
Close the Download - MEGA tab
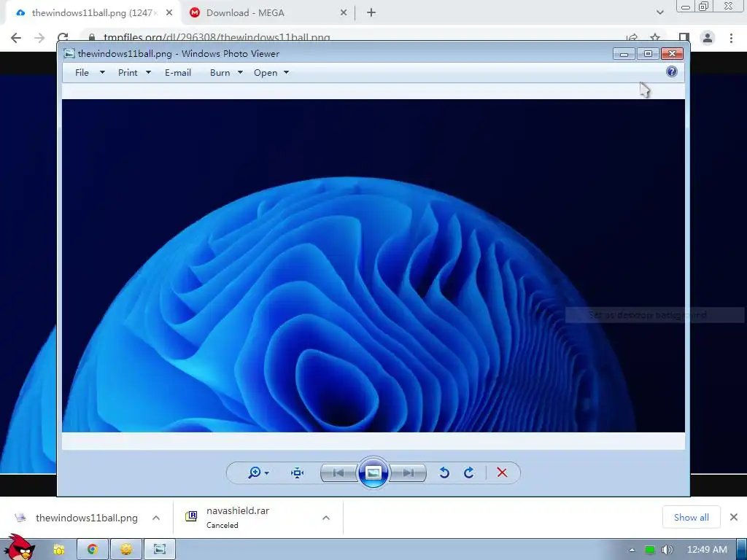click(x=344, y=13)
